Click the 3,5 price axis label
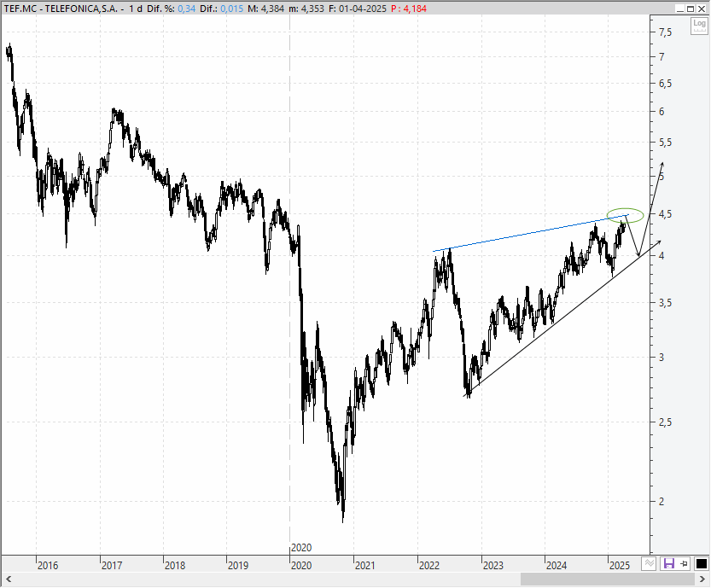This screenshot has width=711, height=588. (665, 303)
